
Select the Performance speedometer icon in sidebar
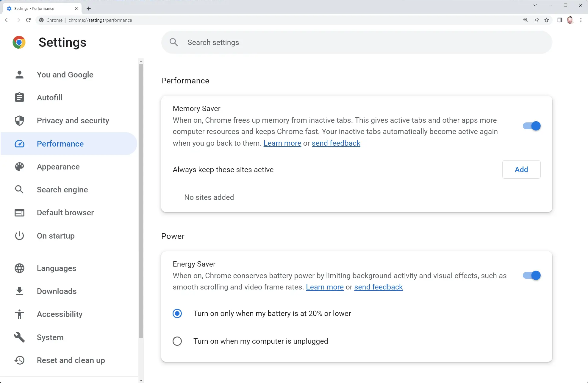19,144
